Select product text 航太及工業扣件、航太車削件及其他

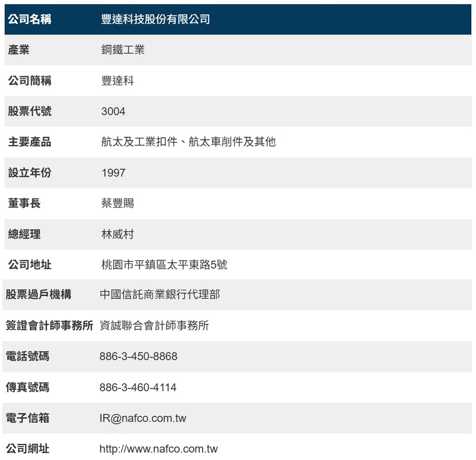(x=188, y=142)
